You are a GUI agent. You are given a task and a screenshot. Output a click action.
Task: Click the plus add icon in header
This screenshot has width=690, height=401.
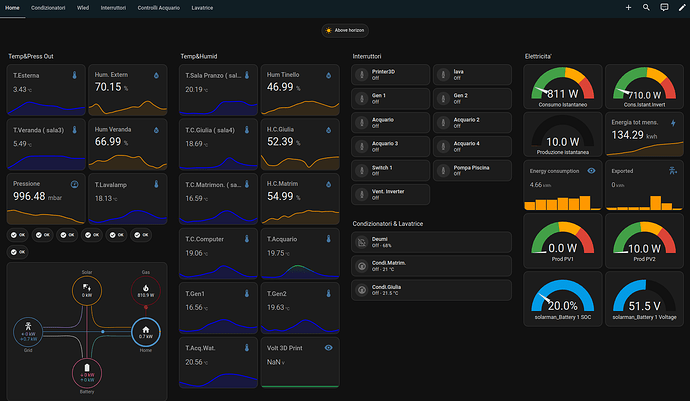(628, 7)
